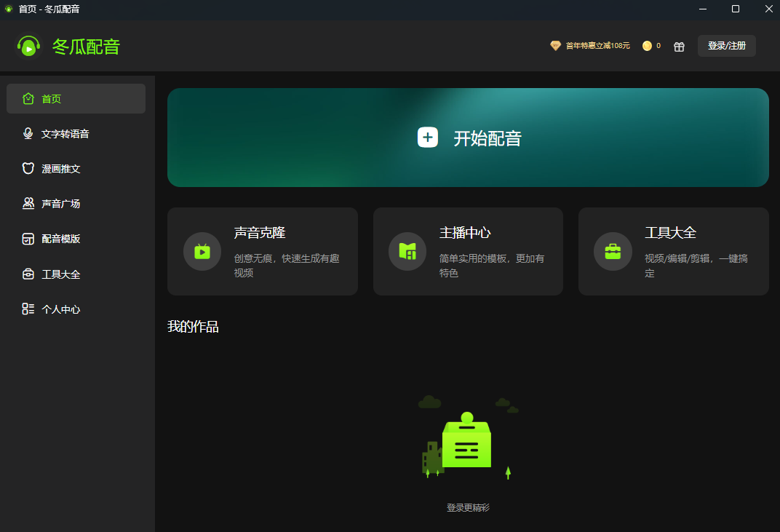Screen dimensions: 780x532
Task: Click the green box empty-state illustration
Action: (x=466, y=445)
